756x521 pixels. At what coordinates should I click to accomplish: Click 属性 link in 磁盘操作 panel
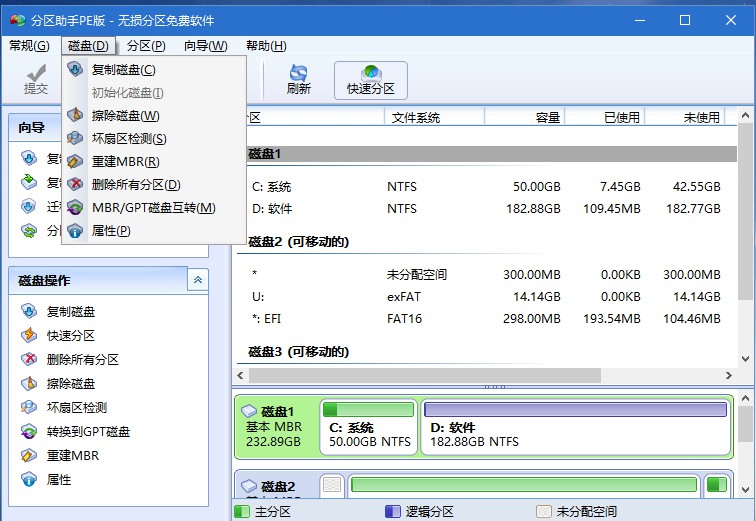59,480
